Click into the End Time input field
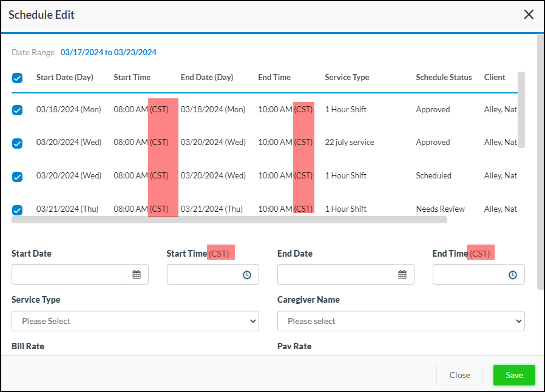This screenshot has width=545, height=392. (469, 275)
